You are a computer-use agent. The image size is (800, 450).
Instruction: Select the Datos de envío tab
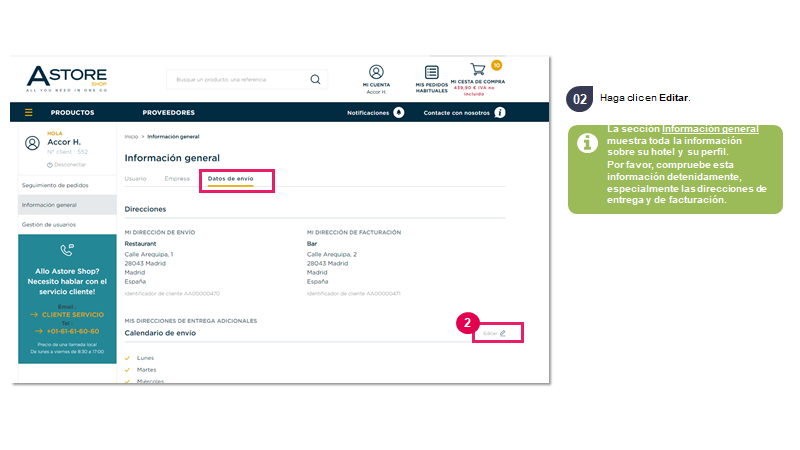coord(231,179)
